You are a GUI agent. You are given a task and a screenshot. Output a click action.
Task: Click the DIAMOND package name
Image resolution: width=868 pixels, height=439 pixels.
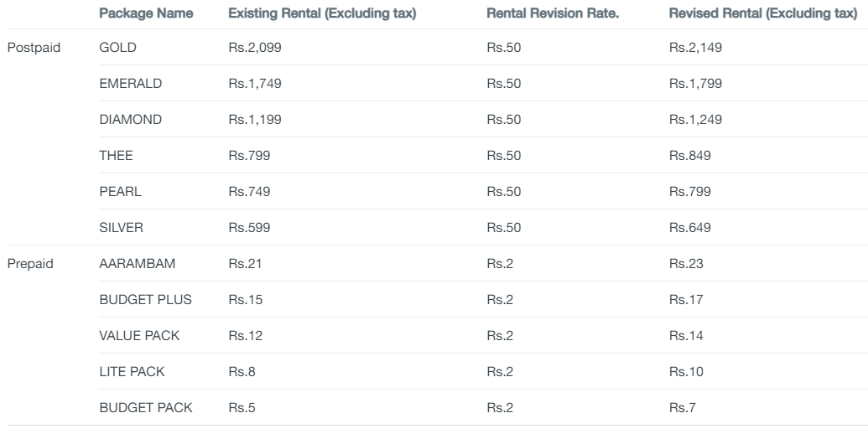coord(131,120)
